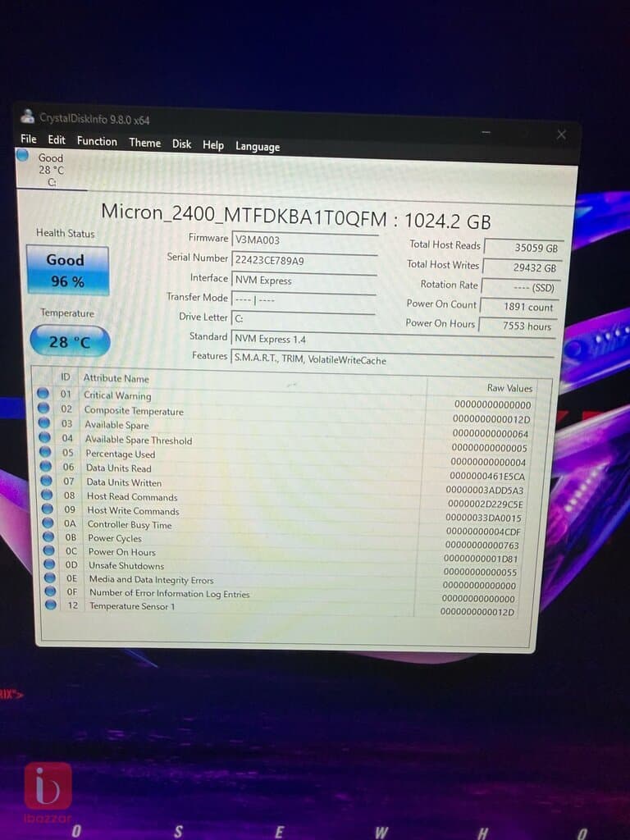The image size is (630, 840).
Task: Click the status dot for Controller Busy Time
Action: click(48, 523)
